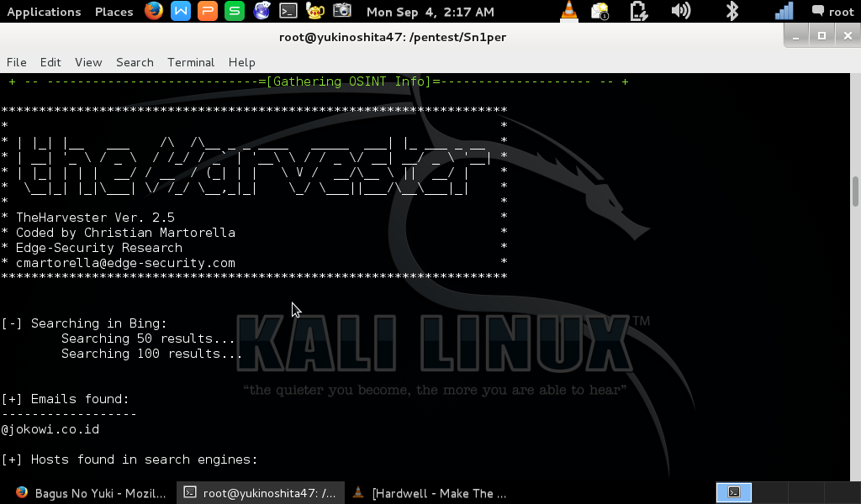Open the terminal Help menu
The height and width of the screenshot is (504, 861).
241,62
